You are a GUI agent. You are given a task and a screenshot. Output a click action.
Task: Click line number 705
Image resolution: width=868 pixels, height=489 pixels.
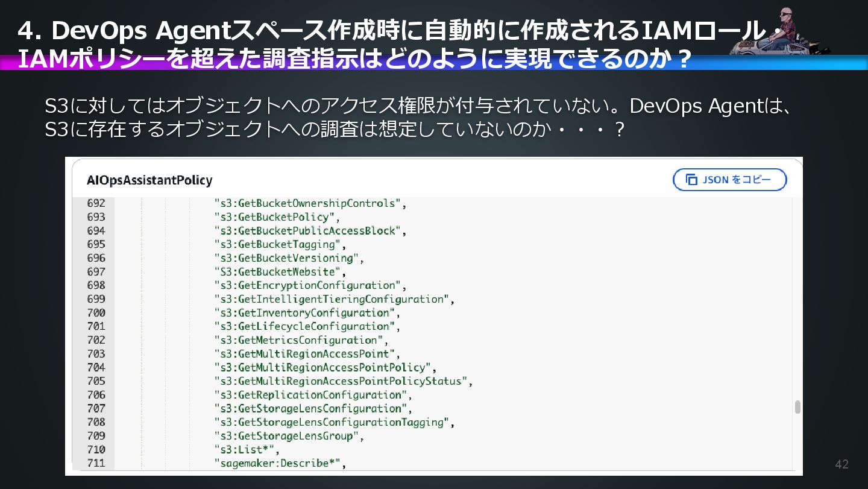(96, 381)
